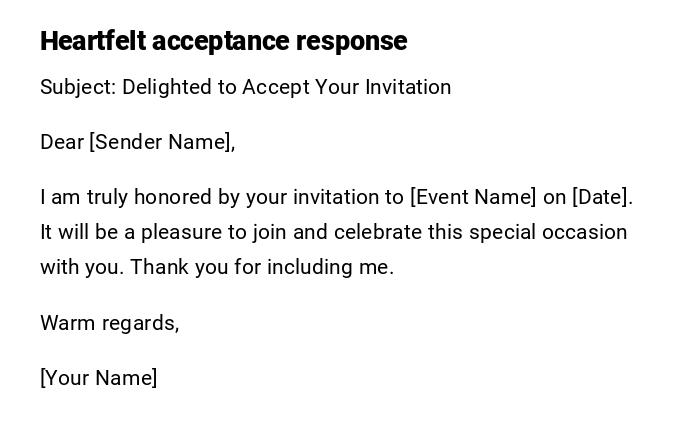Click the "Warm regards," closing line
The width and height of the screenshot is (700, 440).
pyautogui.click(x=109, y=323)
